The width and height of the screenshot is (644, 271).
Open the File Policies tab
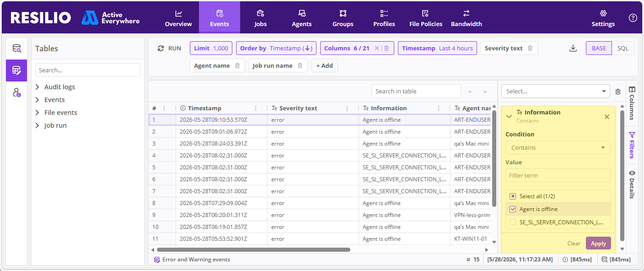(425, 18)
